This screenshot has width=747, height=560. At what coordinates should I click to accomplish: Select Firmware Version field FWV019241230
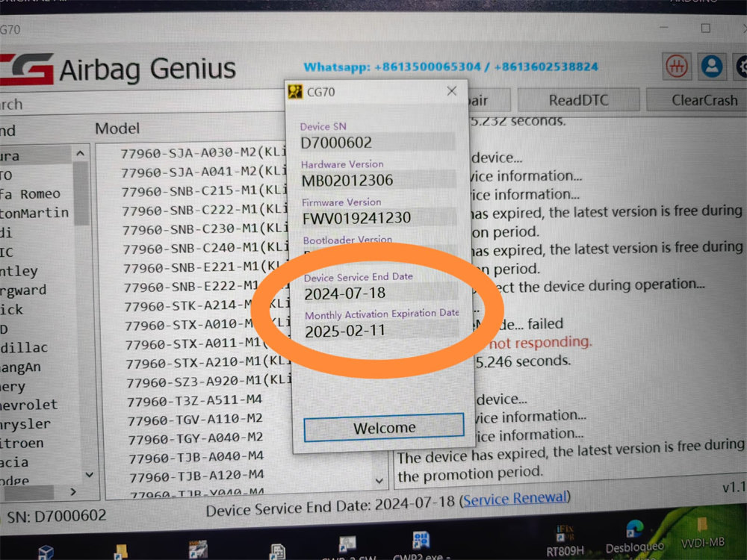coord(379,217)
